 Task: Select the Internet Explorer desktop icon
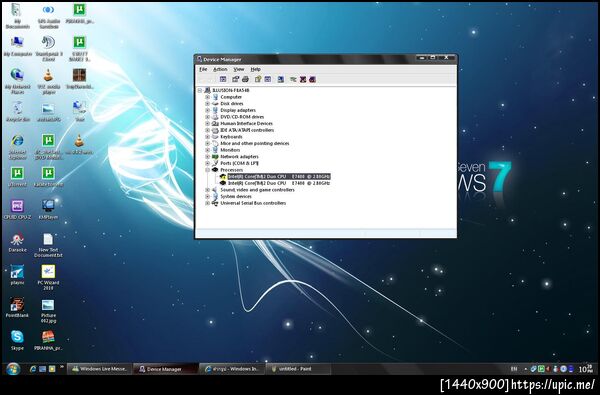[17, 147]
